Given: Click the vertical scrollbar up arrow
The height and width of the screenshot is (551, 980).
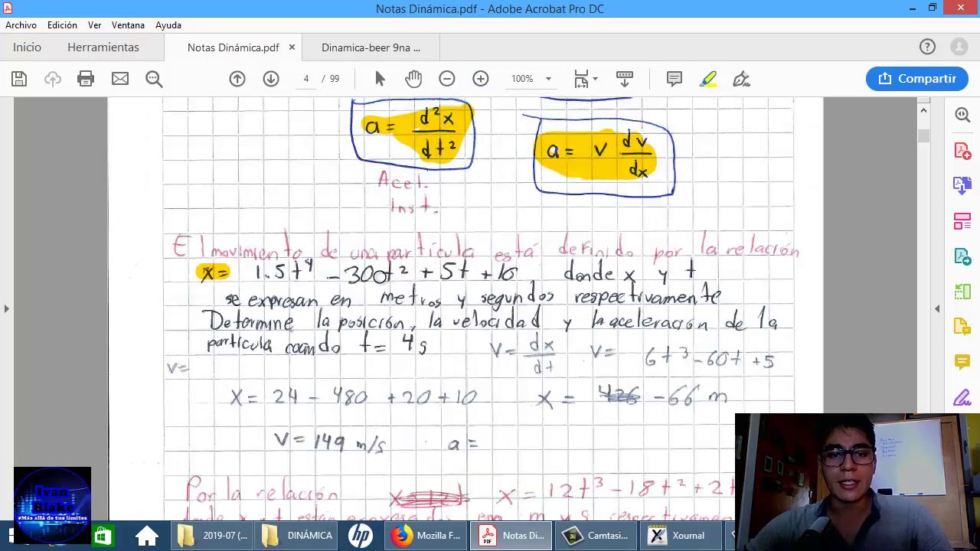Looking at the screenshot, I should 923,111.
